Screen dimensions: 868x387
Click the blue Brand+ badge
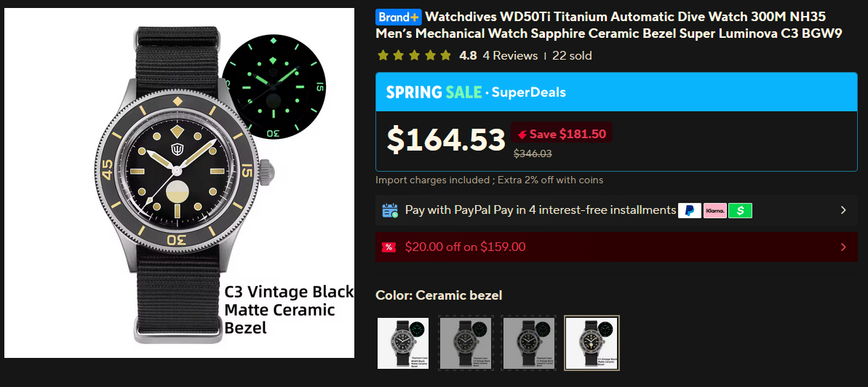(398, 17)
